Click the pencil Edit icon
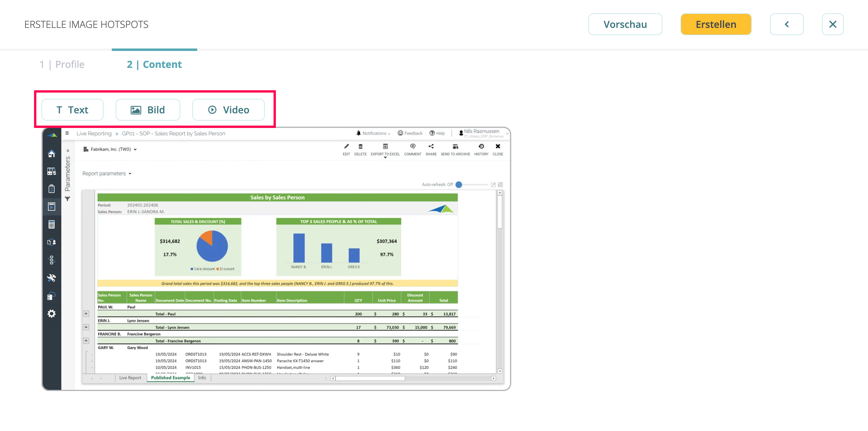The width and height of the screenshot is (868, 431). coord(346,146)
